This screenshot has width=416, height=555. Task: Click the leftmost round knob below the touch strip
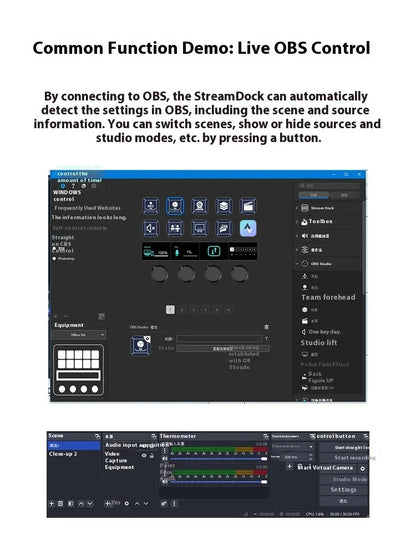tap(159, 274)
